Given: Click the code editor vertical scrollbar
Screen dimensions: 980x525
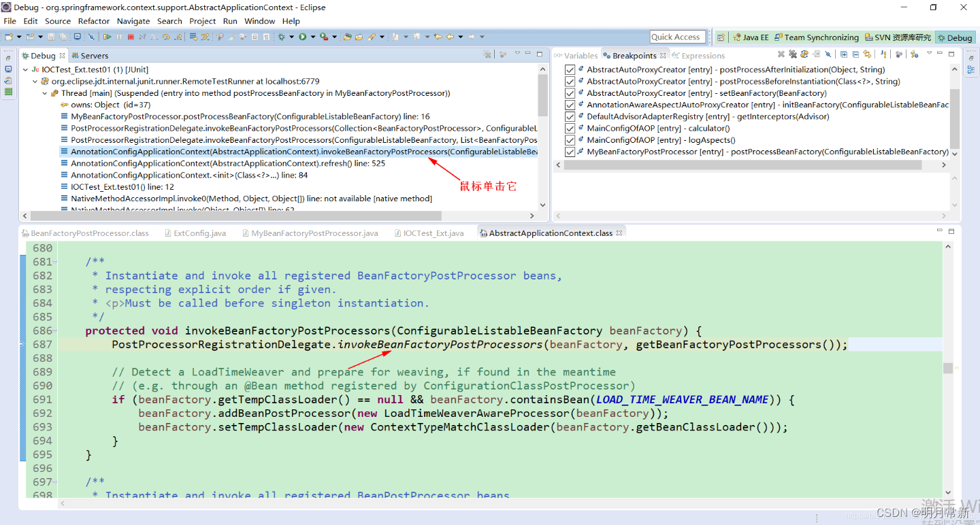Looking at the screenshot, I should 947,369.
